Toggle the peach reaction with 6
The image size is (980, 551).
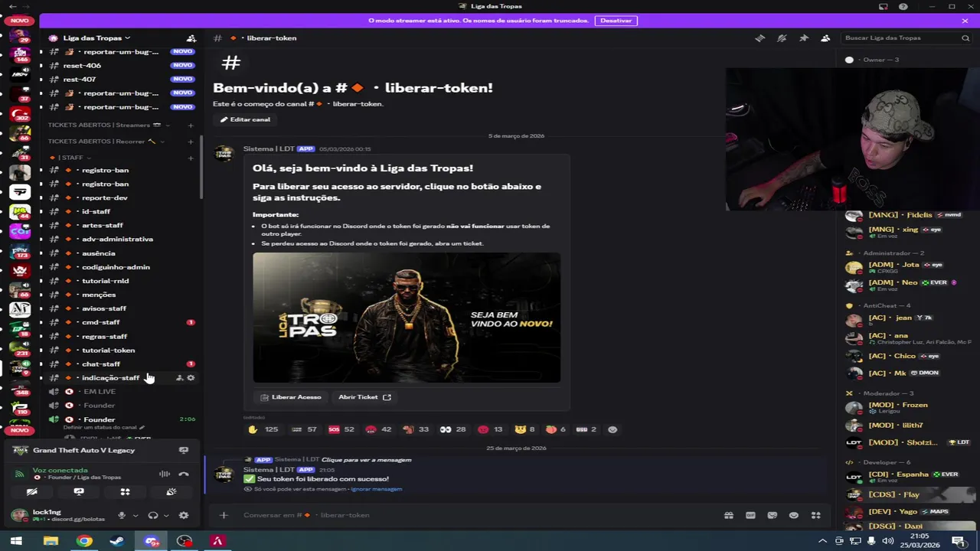click(556, 429)
